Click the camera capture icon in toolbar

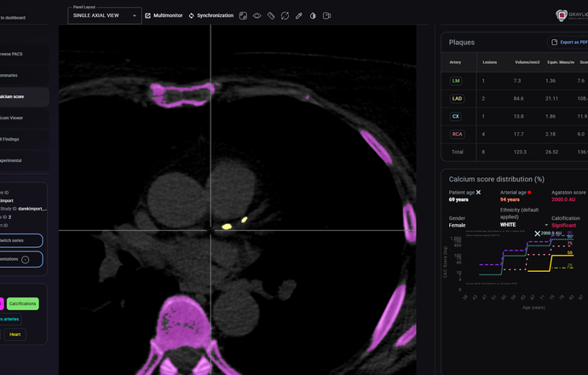[327, 15]
